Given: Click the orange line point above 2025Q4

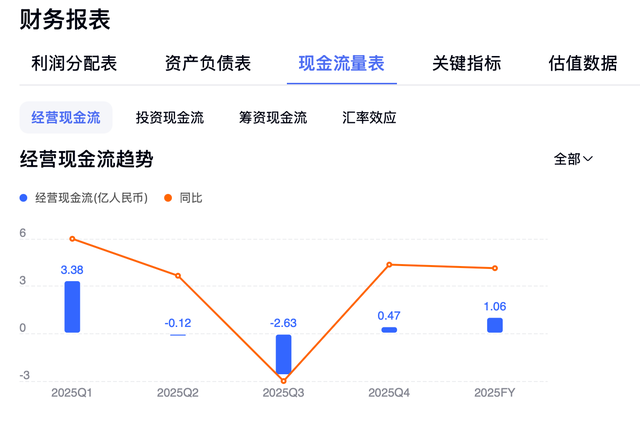Looking at the screenshot, I should pyautogui.click(x=389, y=264).
